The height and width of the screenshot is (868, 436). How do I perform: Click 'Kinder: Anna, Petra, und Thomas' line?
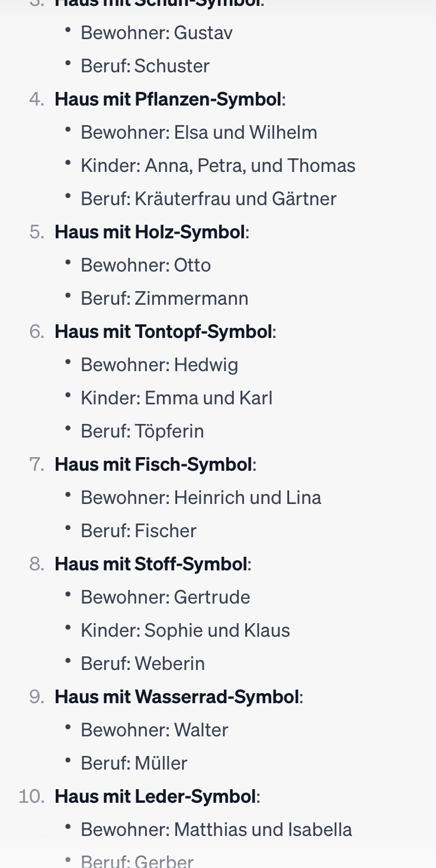tap(218, 165)
